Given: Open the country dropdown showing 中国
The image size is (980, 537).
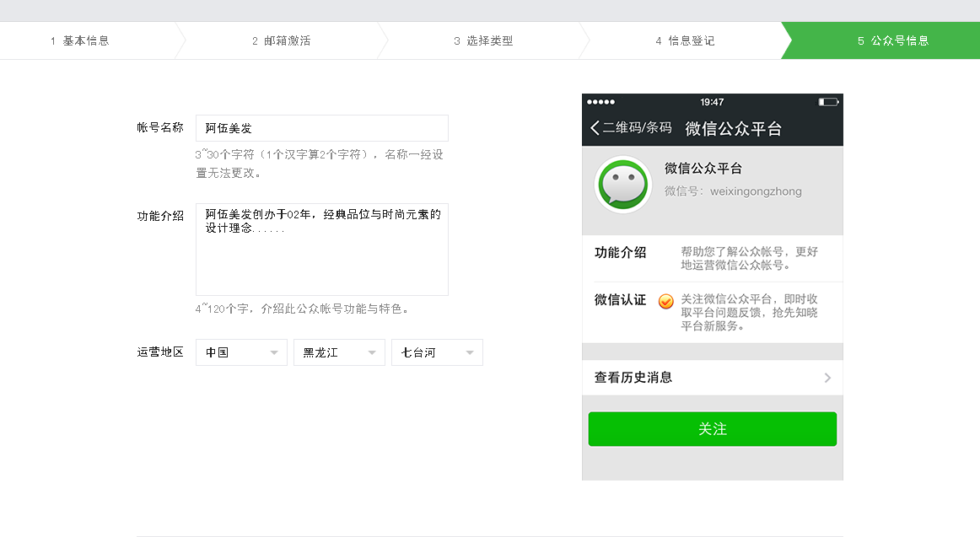Looking at the screenshot, I should click(241, 352).
